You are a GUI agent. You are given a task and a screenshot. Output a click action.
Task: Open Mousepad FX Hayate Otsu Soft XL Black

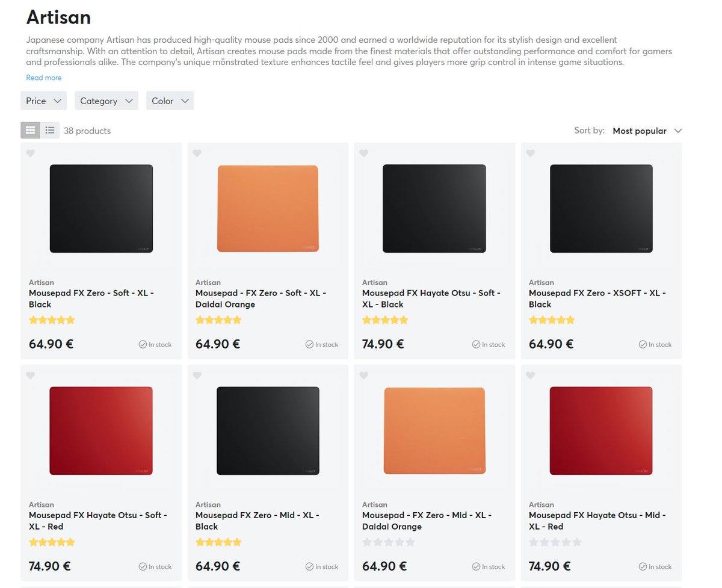pos(431,299)
